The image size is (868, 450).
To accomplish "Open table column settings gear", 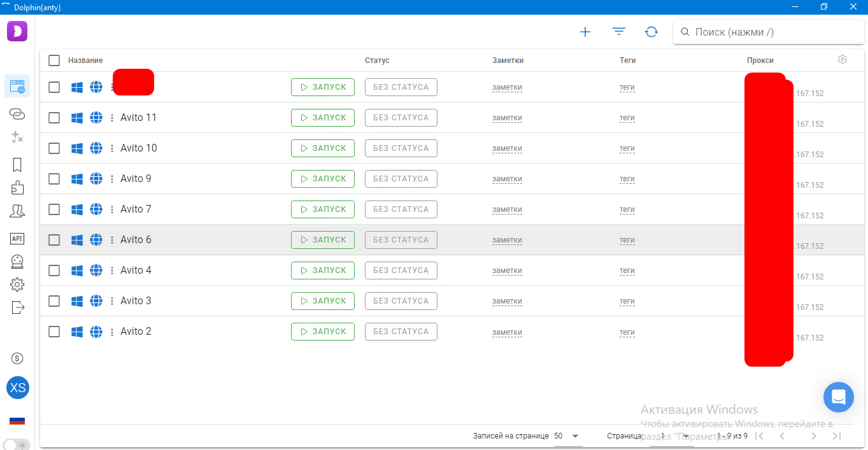I will 843,59.
